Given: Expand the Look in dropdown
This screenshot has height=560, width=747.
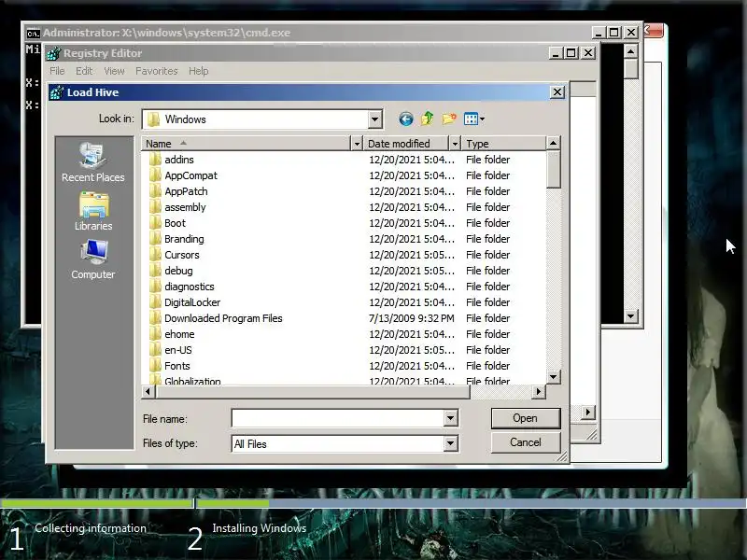Looking at the screenshot, I should pos(375,119).
